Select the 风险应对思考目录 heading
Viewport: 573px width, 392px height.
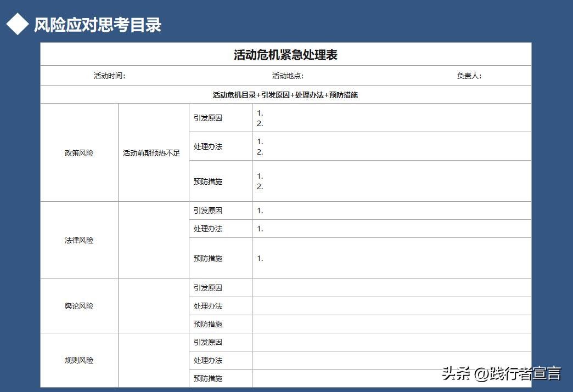[x=97, y=24]
